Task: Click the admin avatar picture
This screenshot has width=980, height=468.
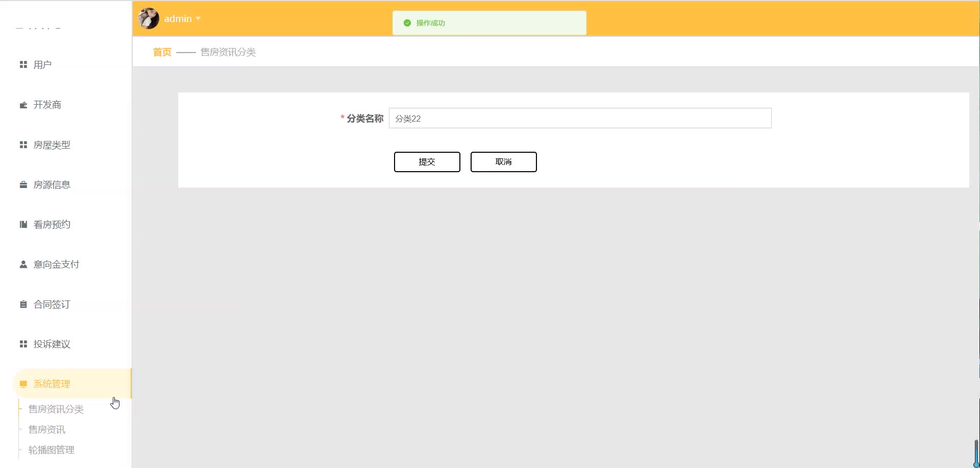Action: pyautogui.click(x=149, y=18)
